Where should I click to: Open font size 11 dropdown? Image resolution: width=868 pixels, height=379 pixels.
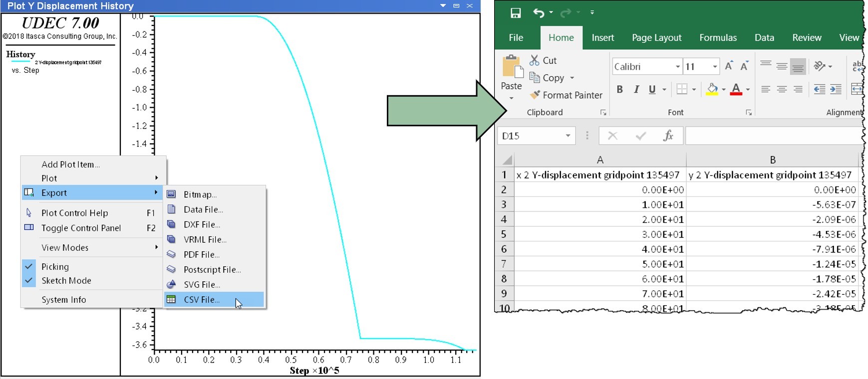tap(715, 67)
